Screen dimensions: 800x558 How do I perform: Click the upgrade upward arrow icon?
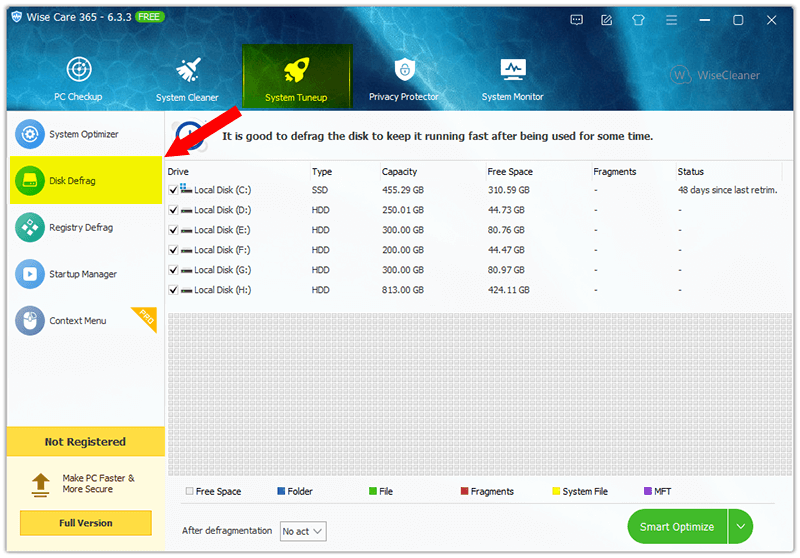pyautogui.click(x=40, y=485)
